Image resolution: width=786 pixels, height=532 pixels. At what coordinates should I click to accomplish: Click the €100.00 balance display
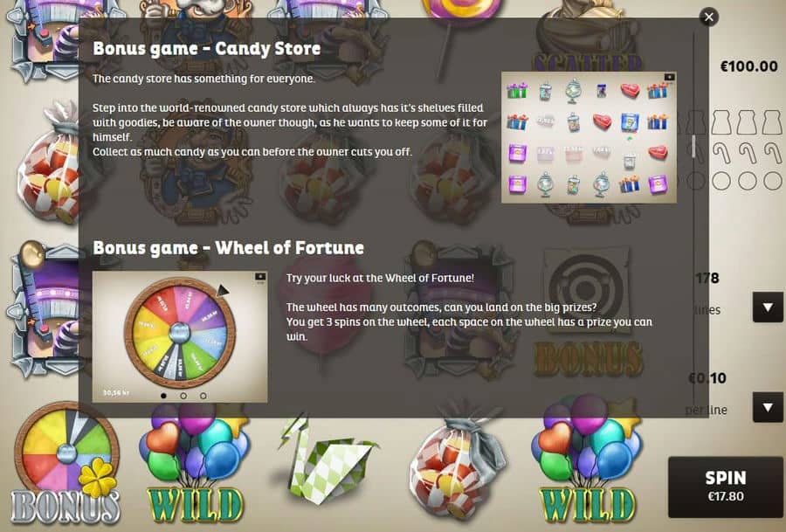749,66
